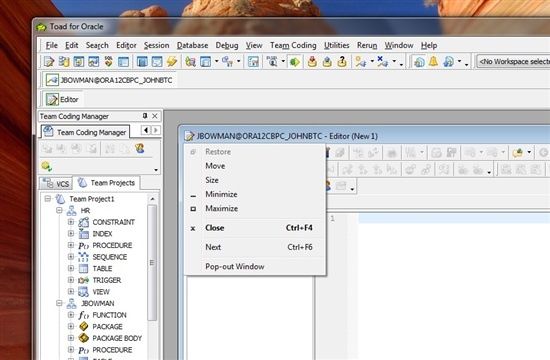Click the Editor window bar button

62,99
